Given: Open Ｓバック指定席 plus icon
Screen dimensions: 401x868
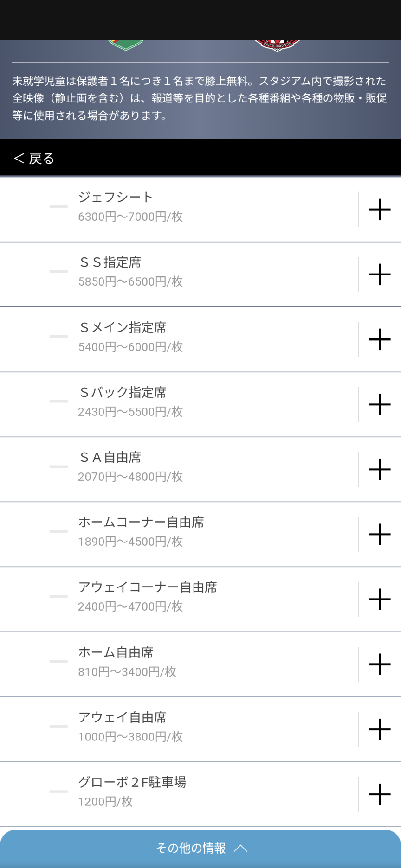Looking at the screenshot, I should [380, 404].
